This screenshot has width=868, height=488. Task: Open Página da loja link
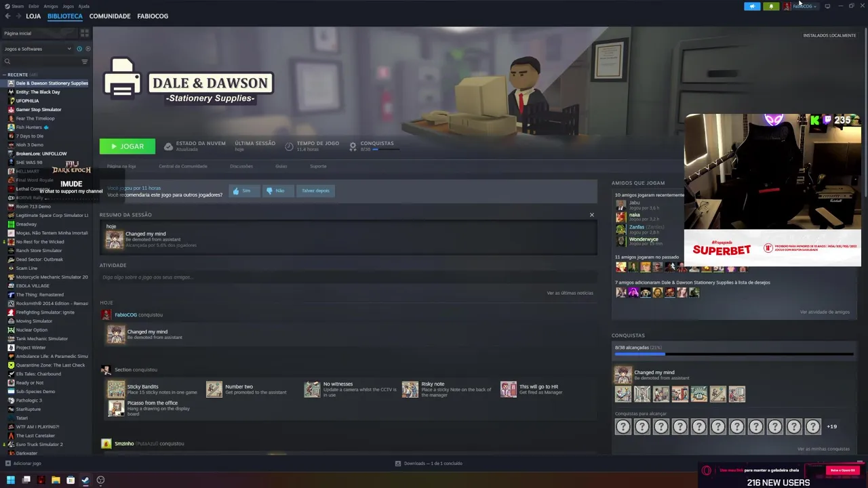click(x=121, y=166)
